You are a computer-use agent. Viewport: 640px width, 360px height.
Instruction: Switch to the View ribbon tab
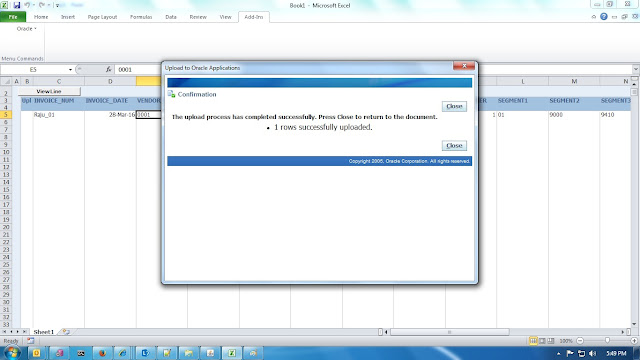(225, 17)
